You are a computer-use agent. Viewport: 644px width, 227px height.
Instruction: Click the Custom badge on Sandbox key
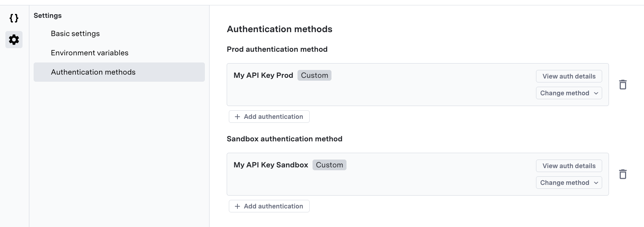[x=329, y=165]
